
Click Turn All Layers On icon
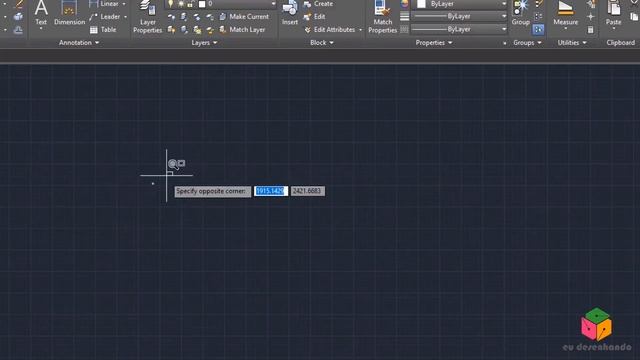[x=171, y=30]
